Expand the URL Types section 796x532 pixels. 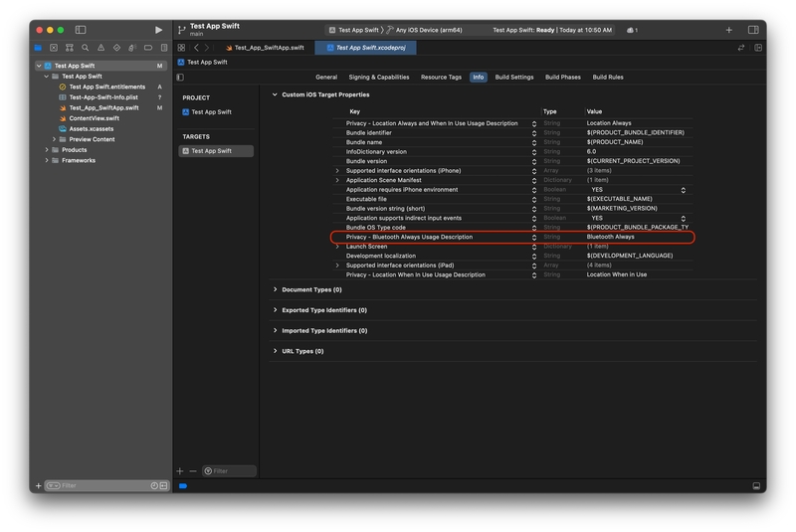(276, 351)
